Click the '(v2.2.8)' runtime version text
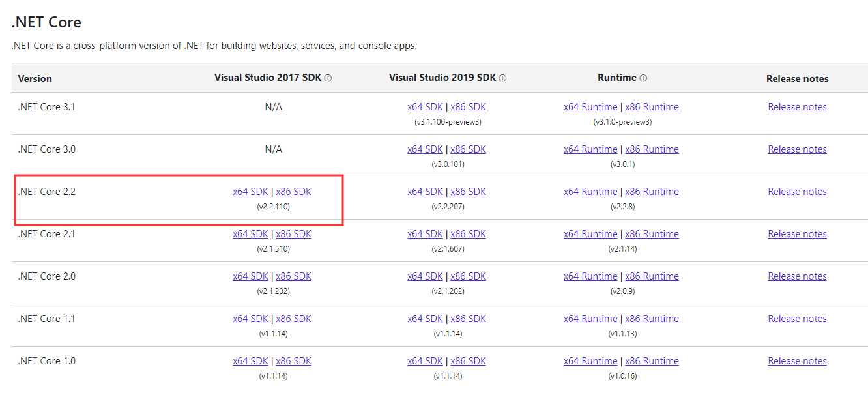Viewport: 868px width, 397px height. click(622, 207)
